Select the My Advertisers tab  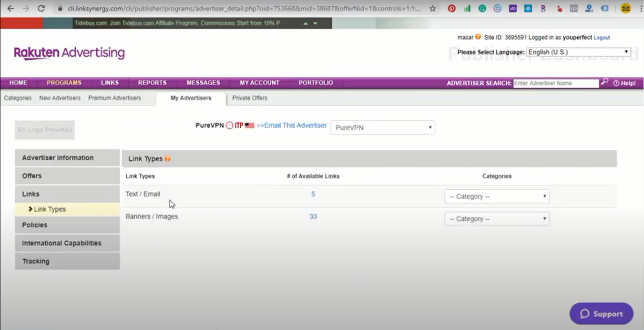pyautogui.click(x=191, y=98)
